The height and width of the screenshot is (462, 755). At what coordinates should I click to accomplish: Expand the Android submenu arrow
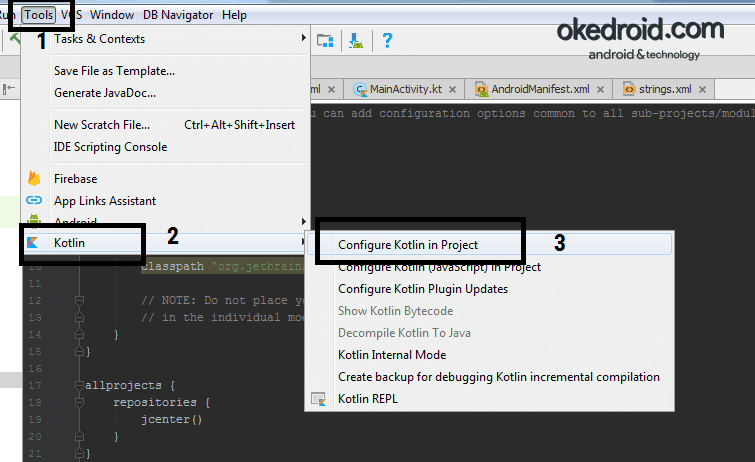303,221
